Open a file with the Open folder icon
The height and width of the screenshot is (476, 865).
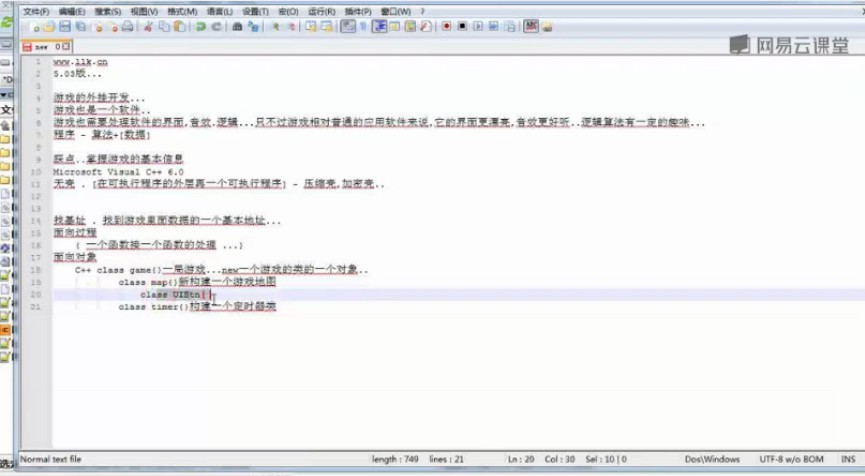point(49,26)
